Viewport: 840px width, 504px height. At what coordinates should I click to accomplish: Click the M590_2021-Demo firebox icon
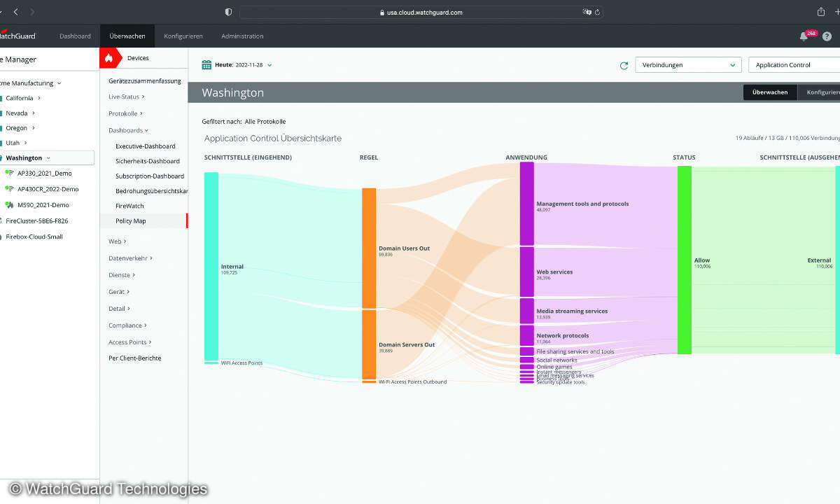(9, 205)
